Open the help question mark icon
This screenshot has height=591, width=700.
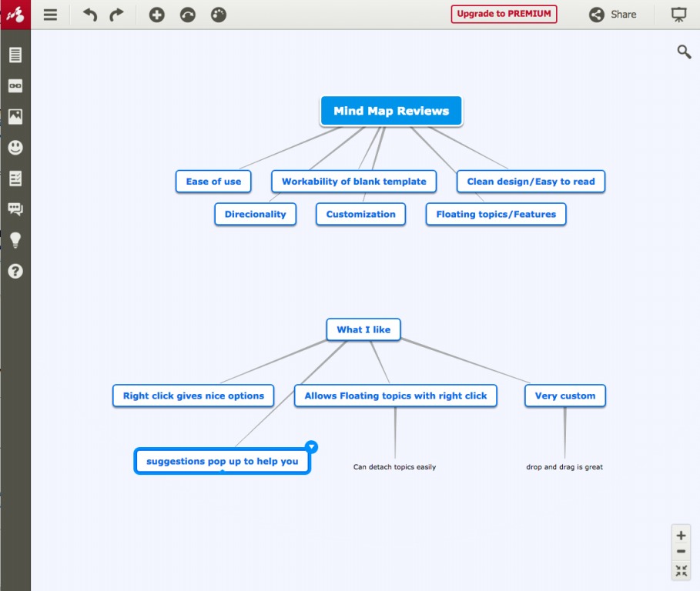pos(15,271)
